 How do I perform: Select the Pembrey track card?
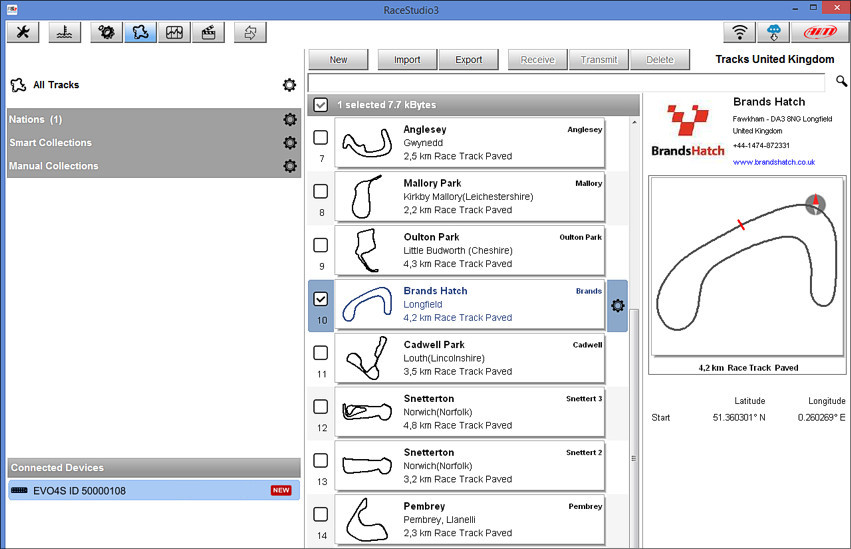[469, 519]
